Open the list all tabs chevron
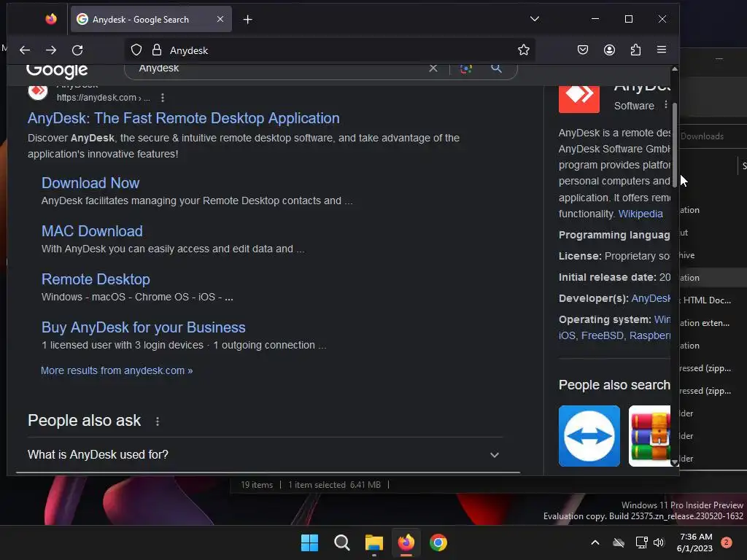747x560 pixels. pyautogui.click(x=535, y=19)
